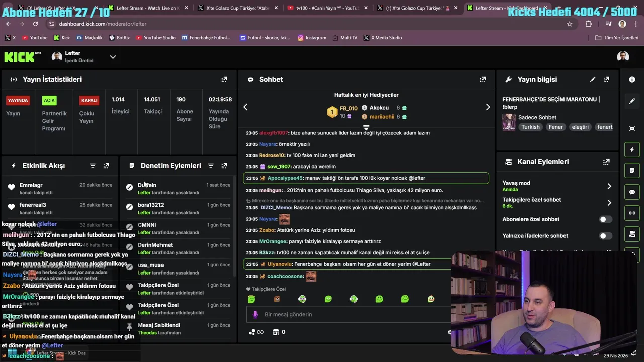Pop out the Denetim Eylemleri panel
This screenshot has height=362, width=644.
(224, 166)
